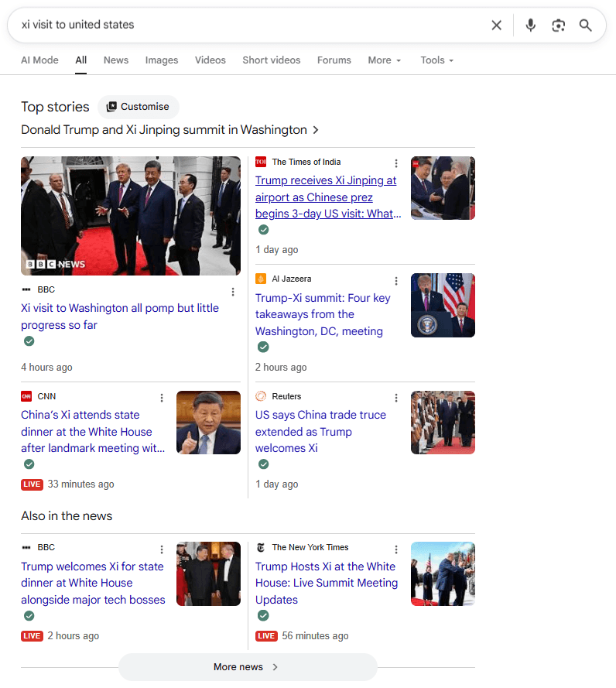Click the CNN Xi portrait thumbnail

click(208, 423)
